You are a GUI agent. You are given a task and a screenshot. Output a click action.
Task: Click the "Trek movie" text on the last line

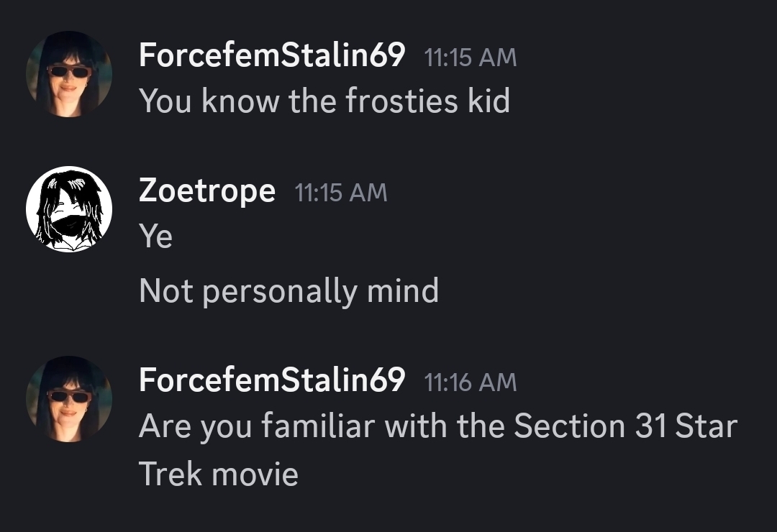pos(218,474)
